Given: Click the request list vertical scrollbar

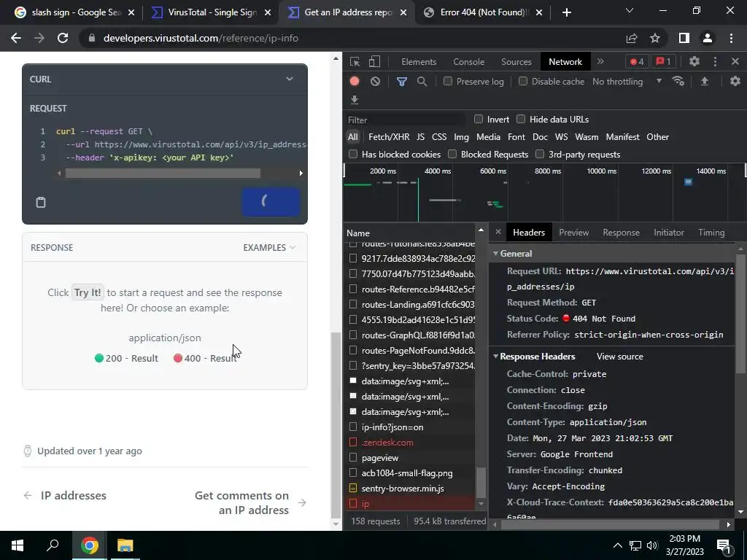Looking at the screenshot, I should [481, 482].
